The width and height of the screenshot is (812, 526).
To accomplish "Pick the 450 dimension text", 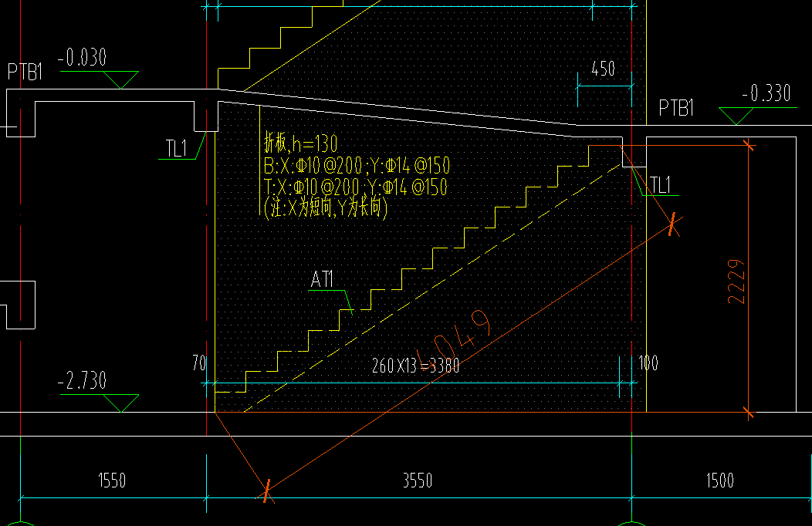I will (x=604, y=69).
